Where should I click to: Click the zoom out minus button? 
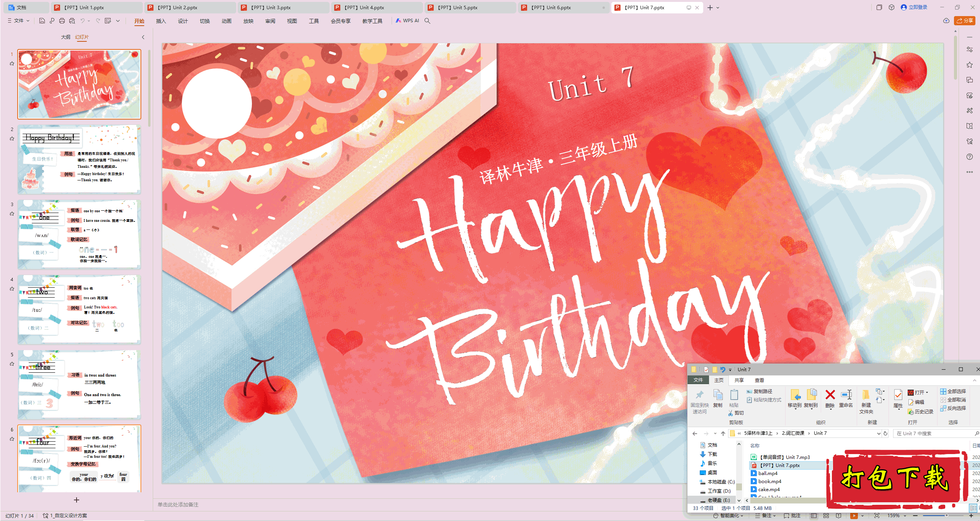coord(915,516)
